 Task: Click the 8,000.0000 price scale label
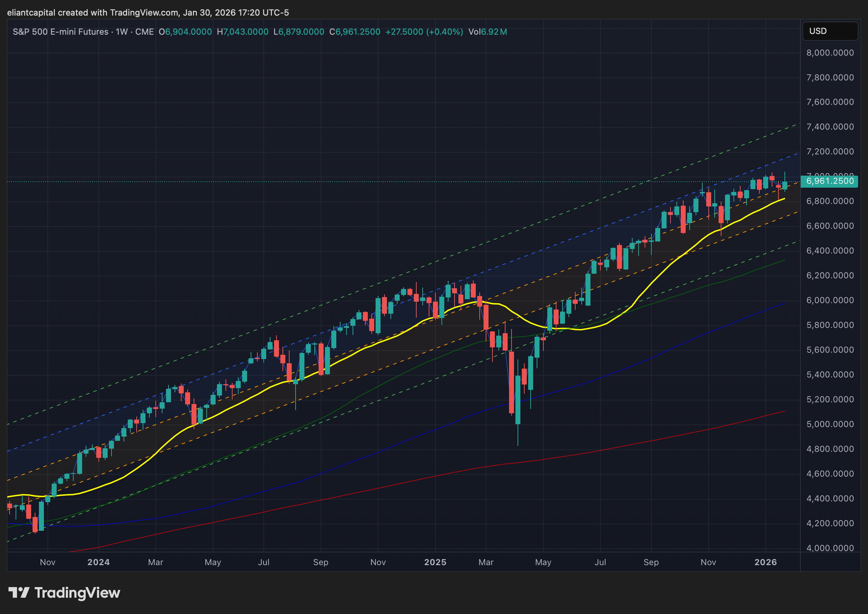[830, 53]
